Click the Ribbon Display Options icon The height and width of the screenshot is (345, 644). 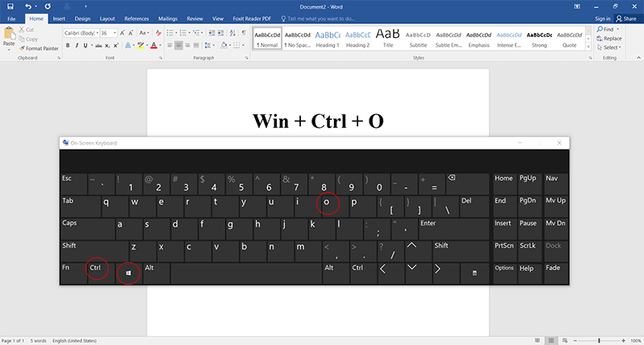[x=577, y=6]
